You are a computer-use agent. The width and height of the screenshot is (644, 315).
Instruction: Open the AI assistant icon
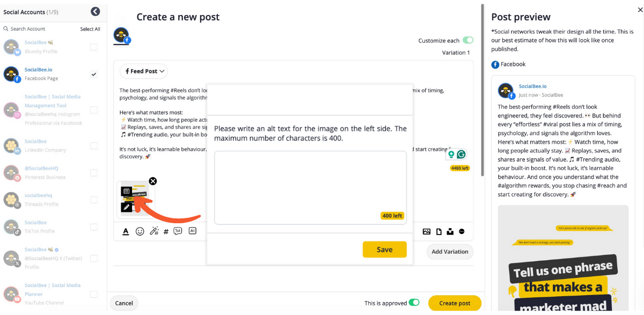tap(192, 231)
